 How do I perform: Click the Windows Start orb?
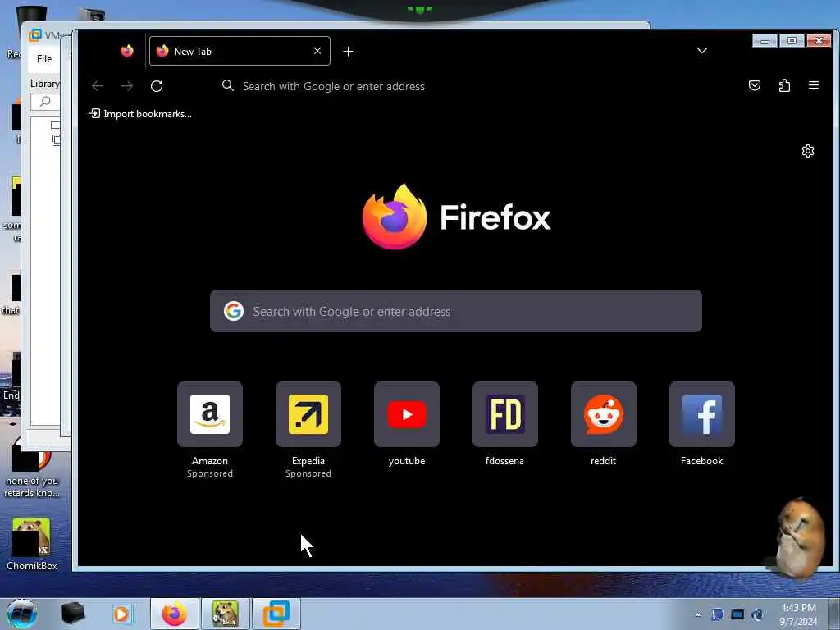click(22, 614)
